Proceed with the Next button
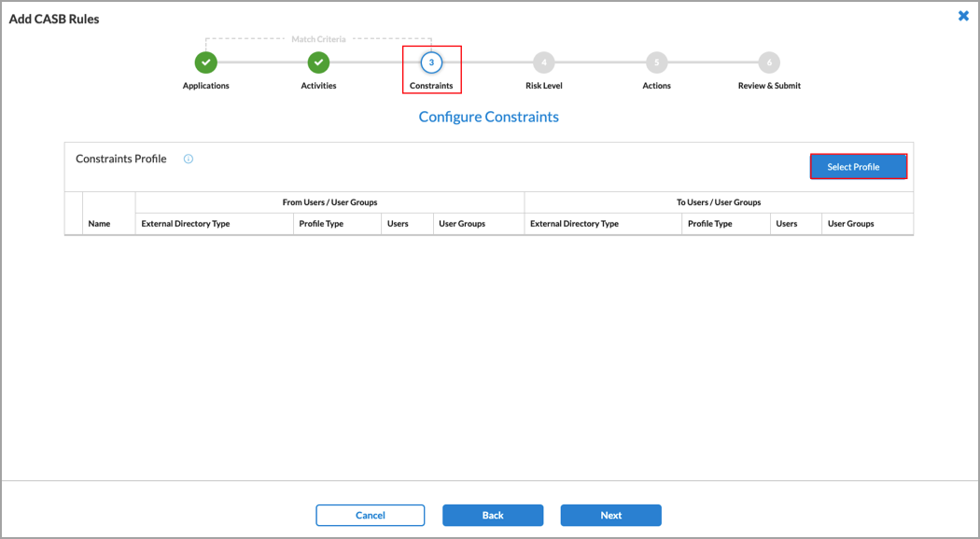This screenshot has width=980, height=539. click(x=610, y=516)
